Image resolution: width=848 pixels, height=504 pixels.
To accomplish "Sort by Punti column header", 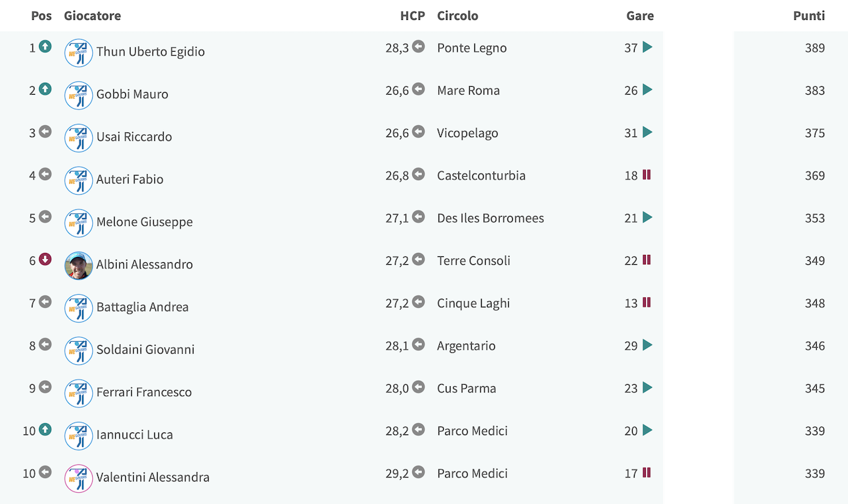I will point(809,16).
